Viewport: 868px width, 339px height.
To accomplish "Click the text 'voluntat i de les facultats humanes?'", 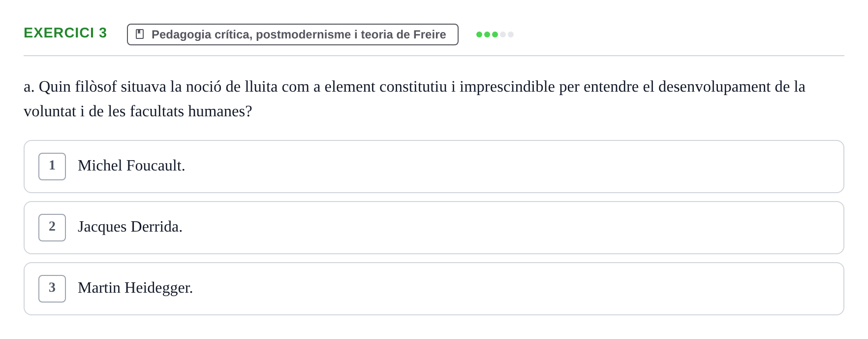I will (138, 111).
